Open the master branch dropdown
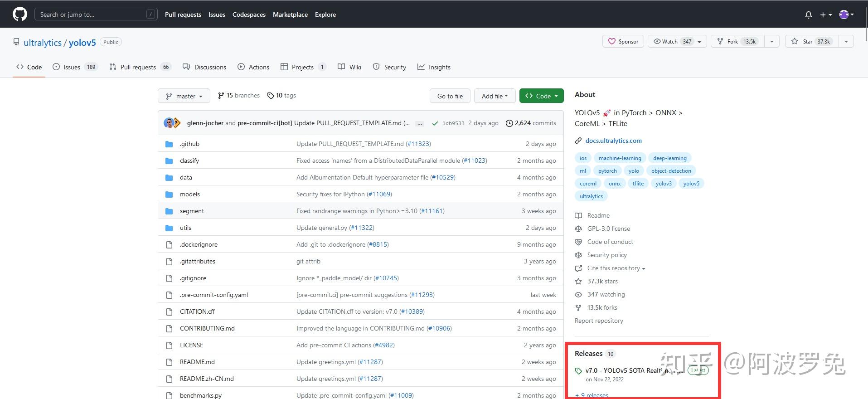868x399 pixels. [184, 96]
